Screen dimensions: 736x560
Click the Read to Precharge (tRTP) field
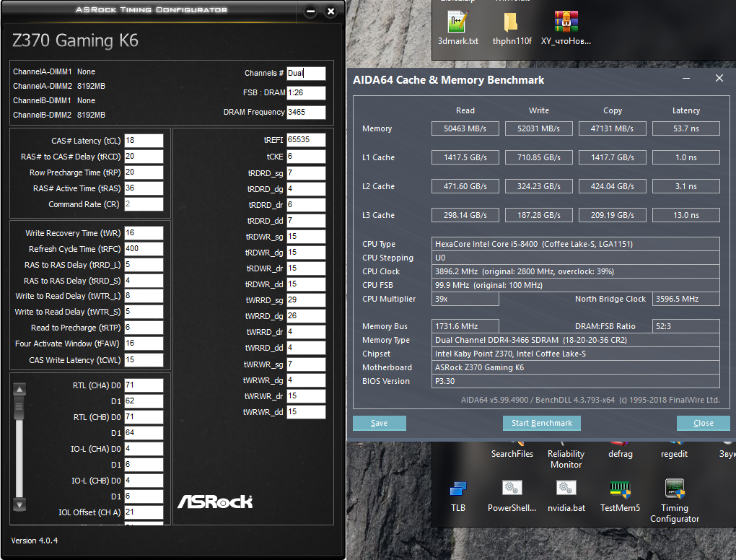tap(144, 328)
